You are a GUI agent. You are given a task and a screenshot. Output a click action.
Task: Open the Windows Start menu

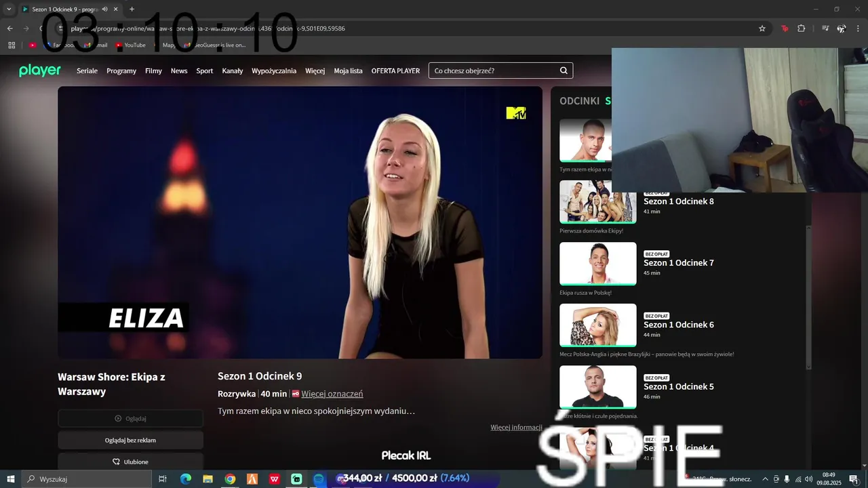point(11,479)
